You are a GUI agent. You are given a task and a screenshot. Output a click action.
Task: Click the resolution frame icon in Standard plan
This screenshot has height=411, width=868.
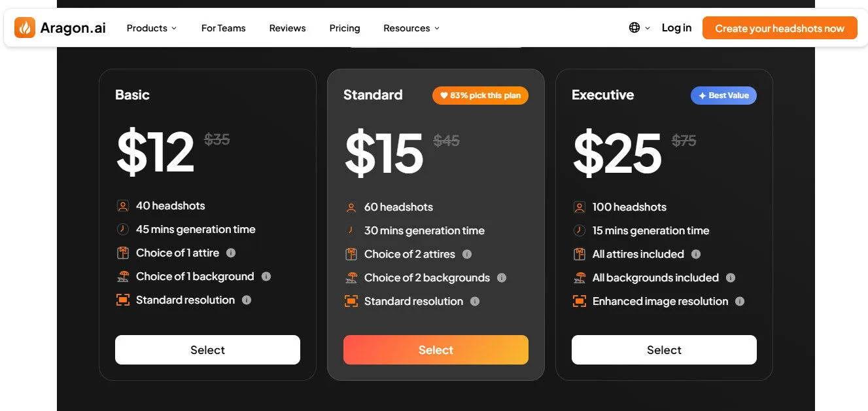(x=351, y=301)
